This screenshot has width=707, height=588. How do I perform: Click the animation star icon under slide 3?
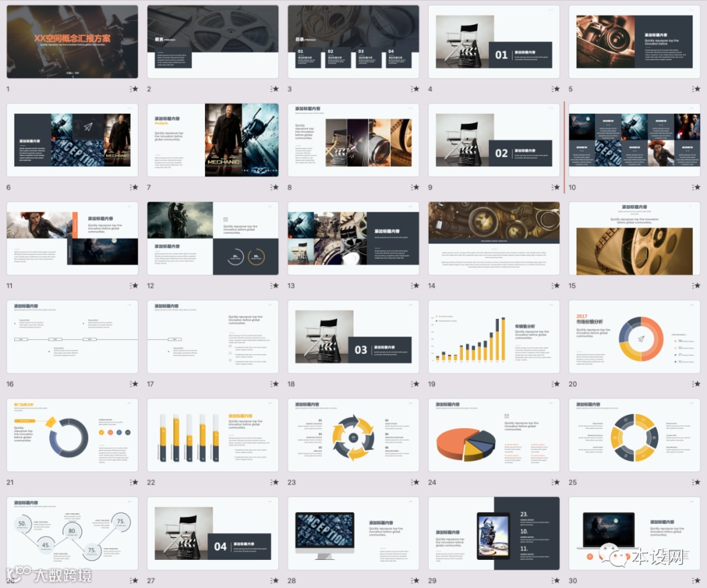coord(415,89)
